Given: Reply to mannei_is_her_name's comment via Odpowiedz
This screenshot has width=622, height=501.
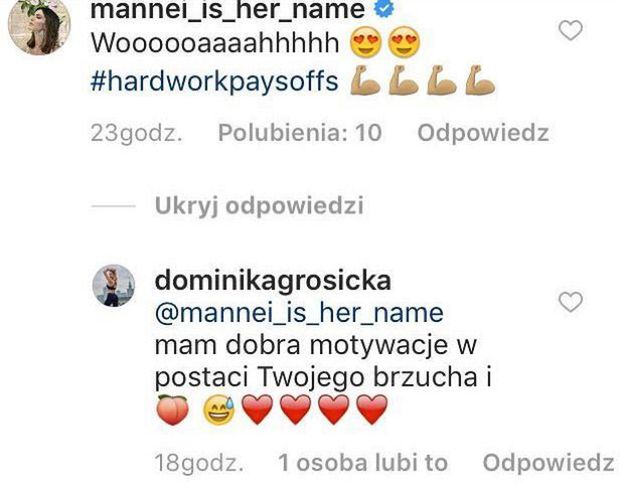Looking at the screenshot, I should tap(483, 132).
